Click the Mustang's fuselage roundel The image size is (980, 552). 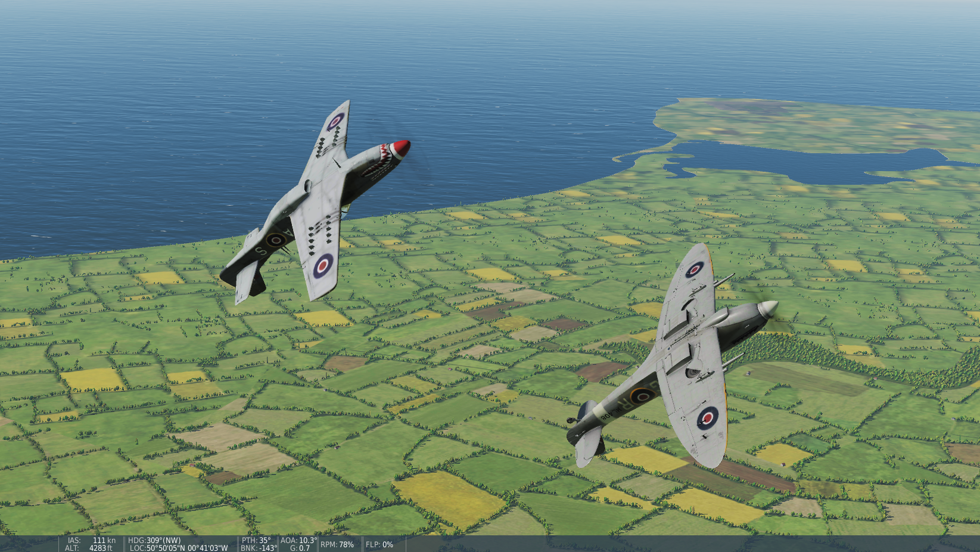click(x=276, y=240)
